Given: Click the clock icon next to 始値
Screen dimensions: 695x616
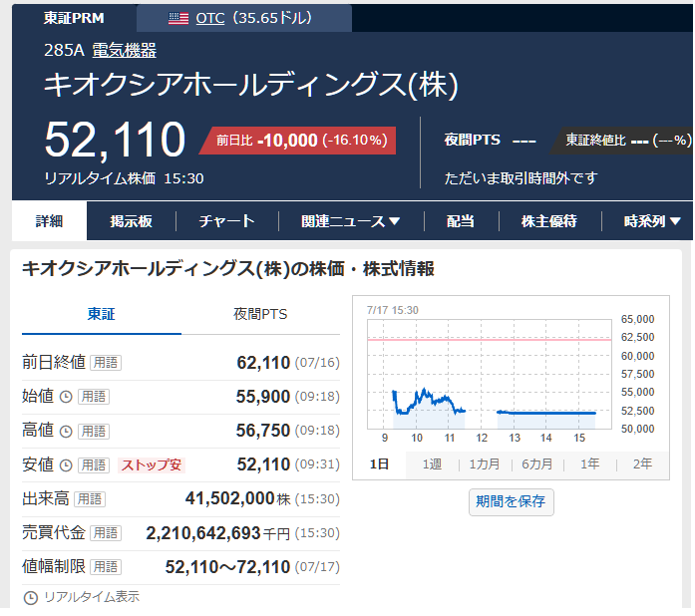Looking at the screenshot, I should click(66, 397).
